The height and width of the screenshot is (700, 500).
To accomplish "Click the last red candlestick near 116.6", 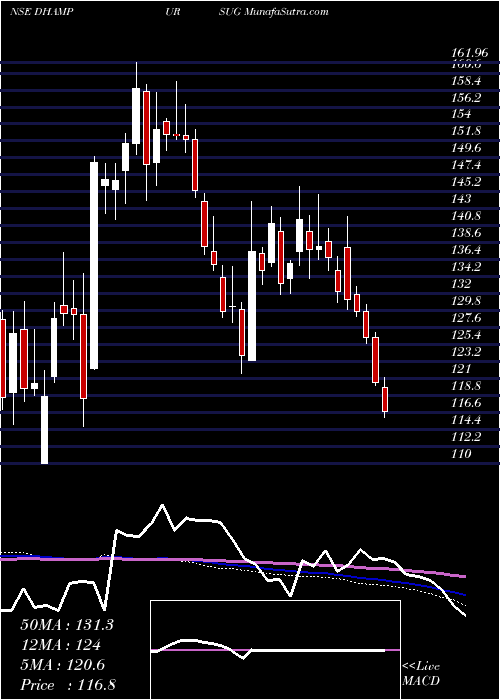I will [x=385, y=399].
